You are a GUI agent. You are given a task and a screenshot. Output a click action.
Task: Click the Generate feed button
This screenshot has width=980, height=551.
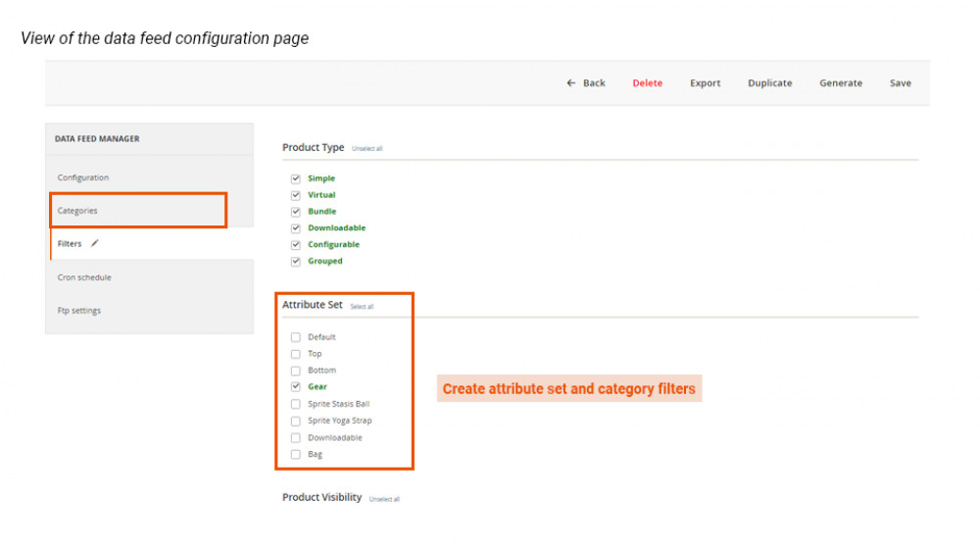[x=841, y=83]
